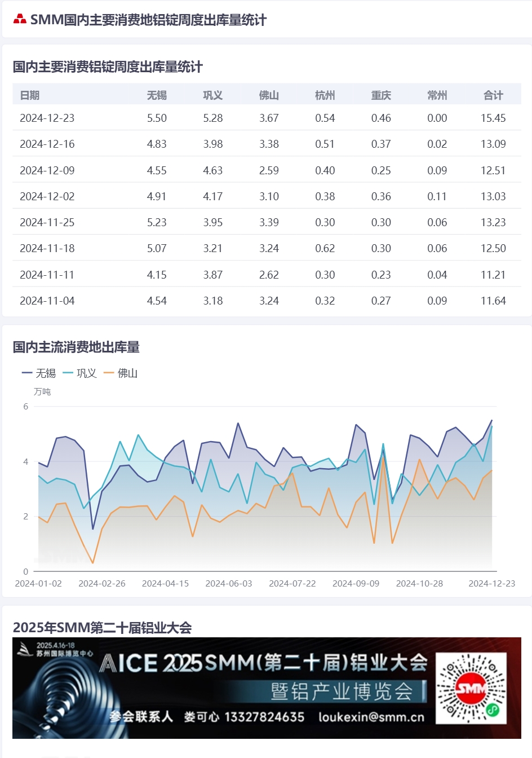Select the 2024-12-16 date row
This screenshot has width=532, height=758.
pyautogui.click(x=267, y=144)
